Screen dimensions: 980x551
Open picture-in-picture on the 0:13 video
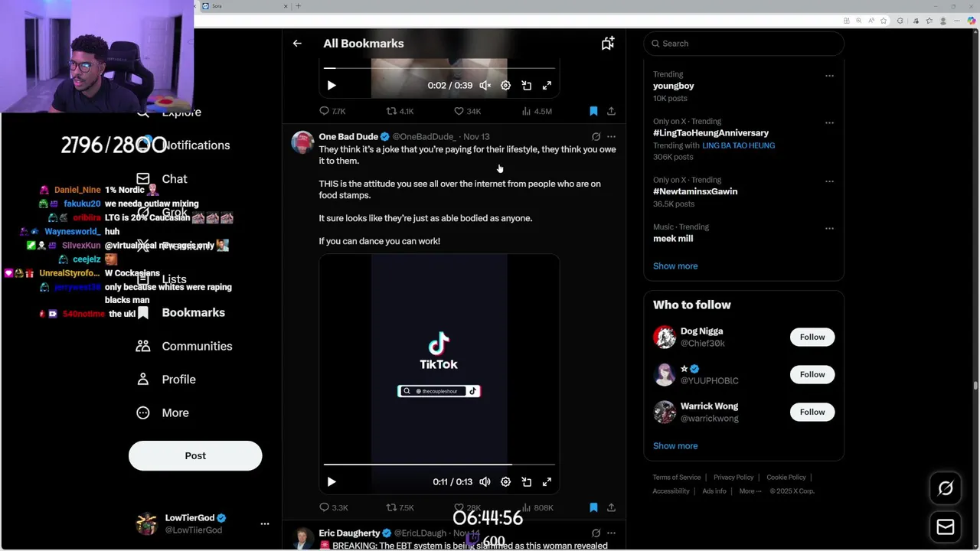[527, 482]
